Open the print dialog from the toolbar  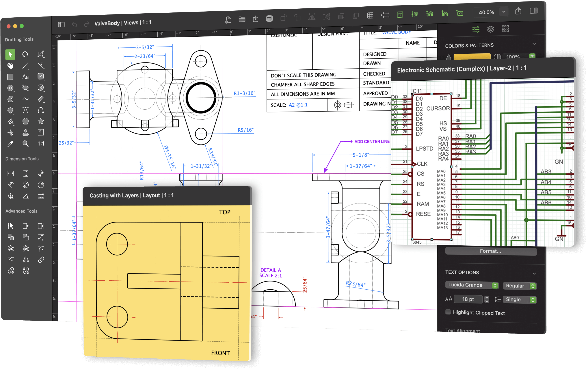point(269,18)
